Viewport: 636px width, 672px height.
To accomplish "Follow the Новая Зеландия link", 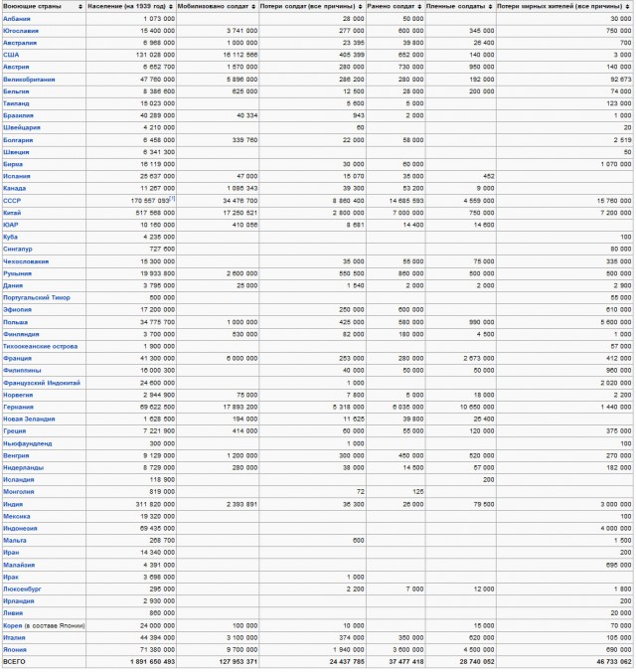I will [x=31, y=418].
